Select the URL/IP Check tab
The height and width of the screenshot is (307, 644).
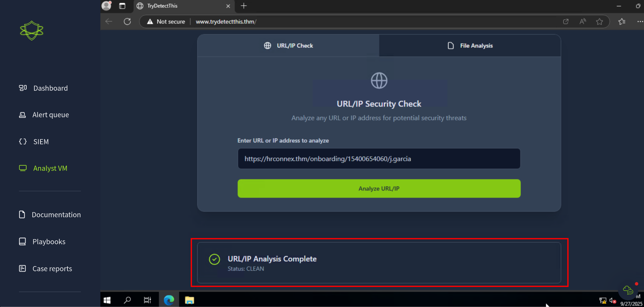288,46
